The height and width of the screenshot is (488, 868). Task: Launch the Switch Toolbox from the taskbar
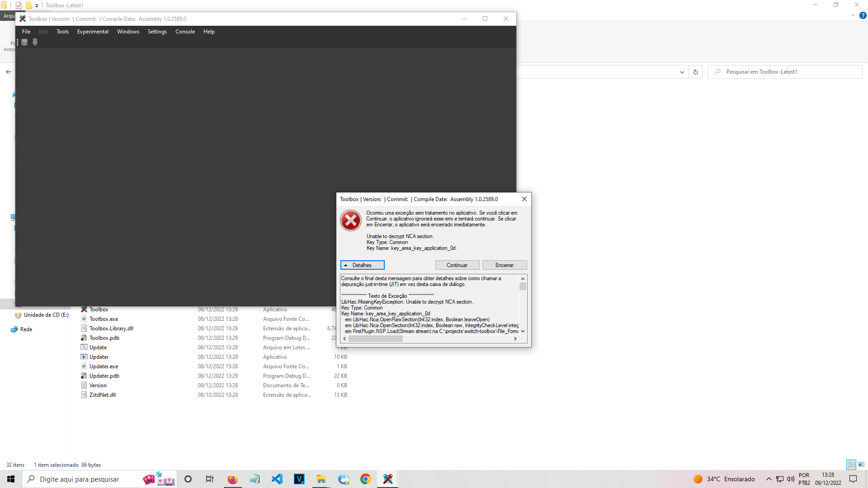point(387,479)
